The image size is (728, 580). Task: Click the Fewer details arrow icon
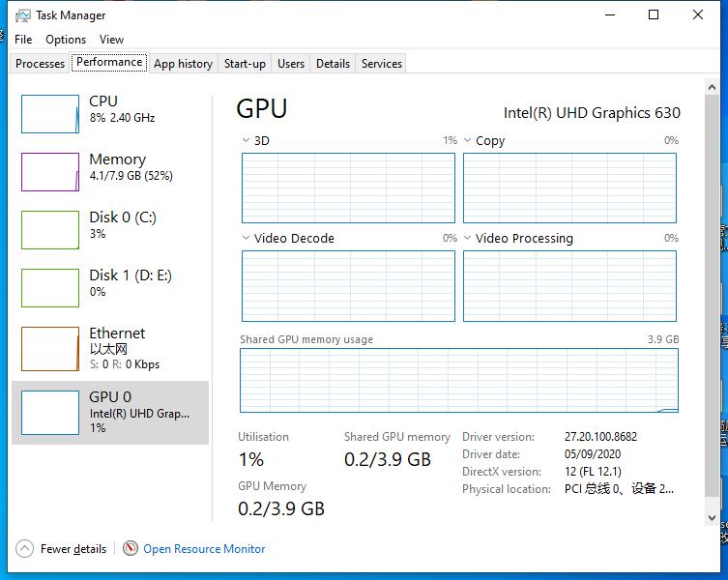point(25,549)
